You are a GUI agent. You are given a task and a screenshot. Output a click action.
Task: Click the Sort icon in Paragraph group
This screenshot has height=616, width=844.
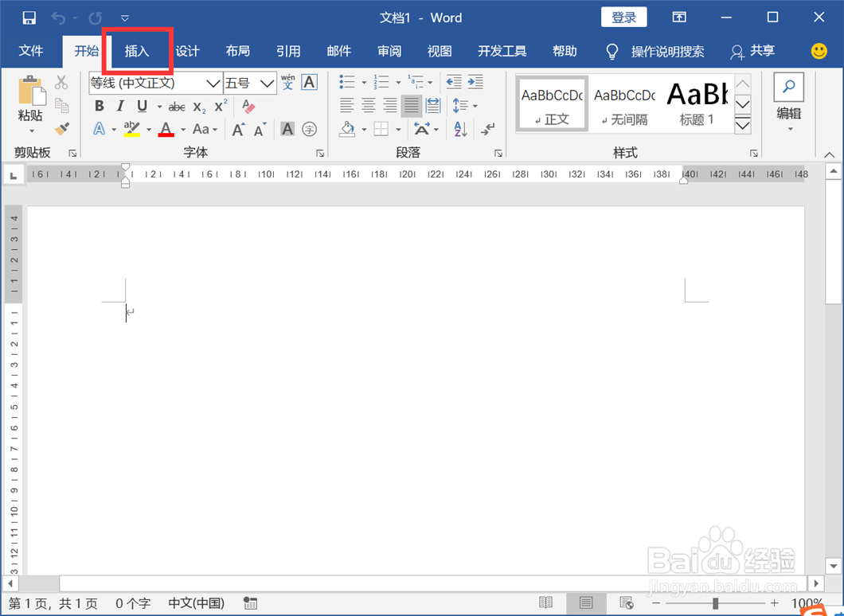[459, 129]
